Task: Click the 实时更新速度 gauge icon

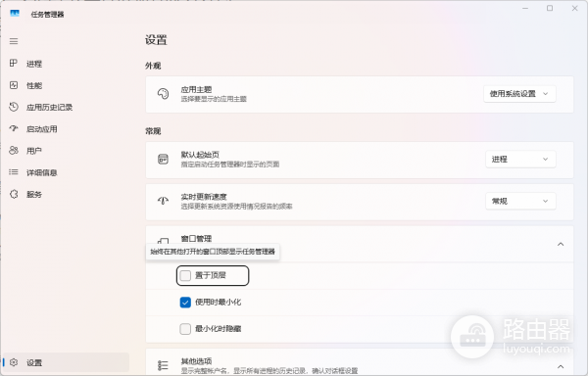Action: [x=163, y=201]
